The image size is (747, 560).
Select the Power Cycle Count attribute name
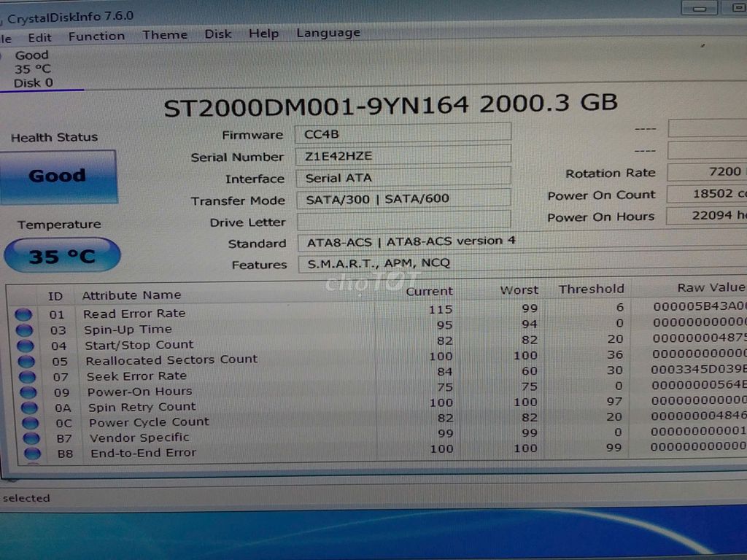149,422
